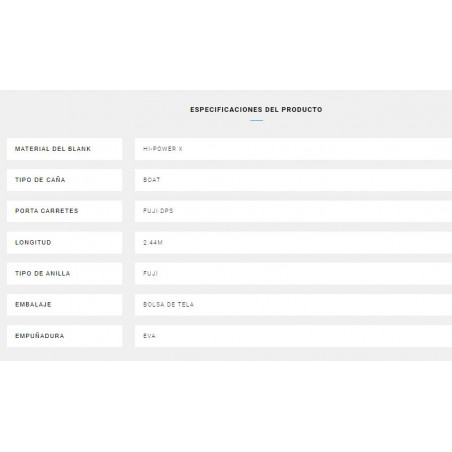The image size is (452, 452).
Task: Click the BOAT value row
Action: (293, 180)
